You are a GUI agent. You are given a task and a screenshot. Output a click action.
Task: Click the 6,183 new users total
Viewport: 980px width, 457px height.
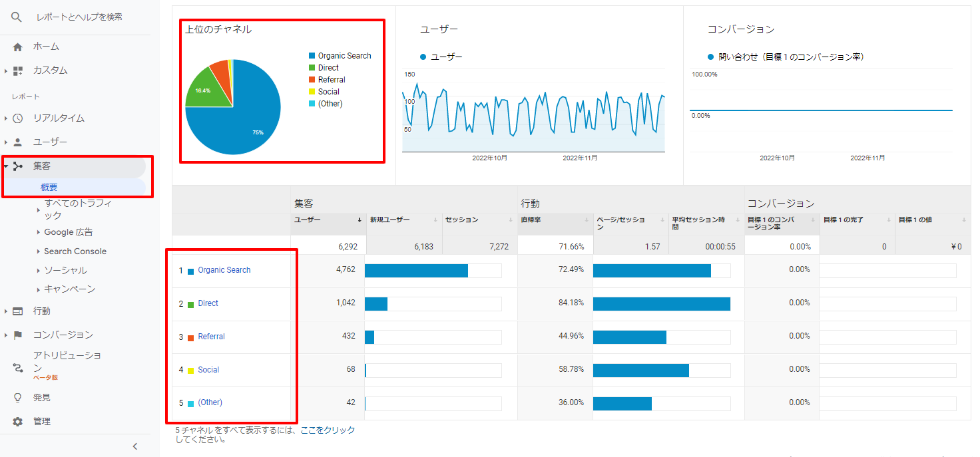[x=423, y=247]
